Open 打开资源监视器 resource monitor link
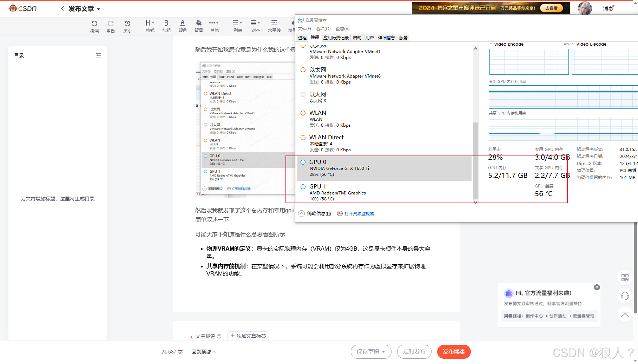This screenshot has height=364, width=638. coord(359,213)
